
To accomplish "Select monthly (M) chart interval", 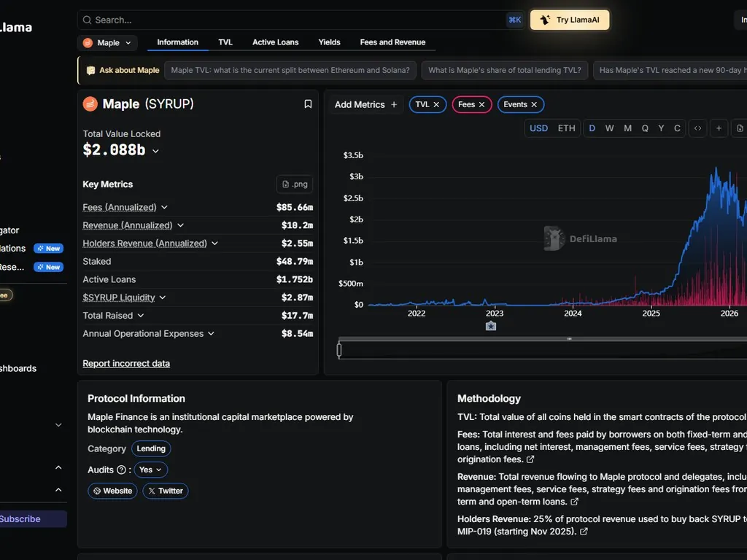I will point(628,128).
